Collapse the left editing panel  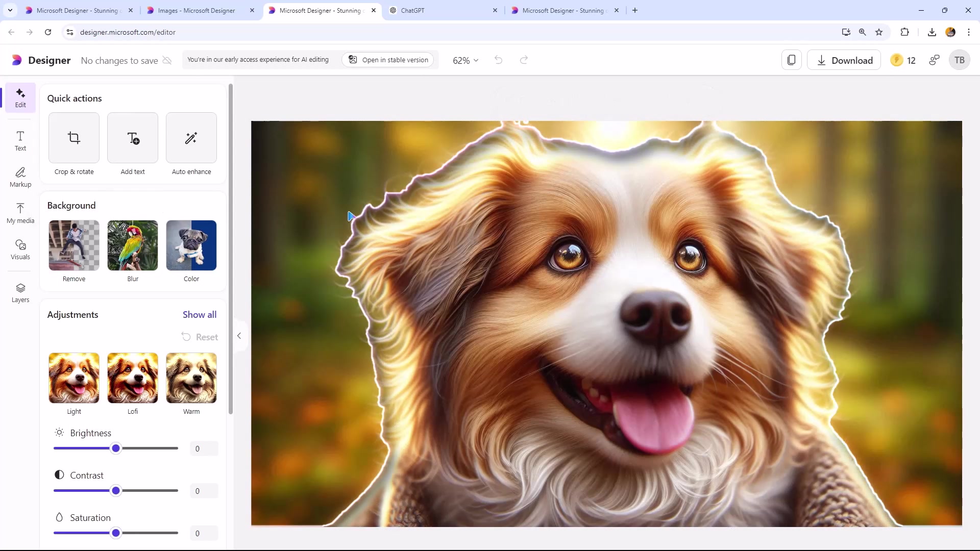pos(239,336)
